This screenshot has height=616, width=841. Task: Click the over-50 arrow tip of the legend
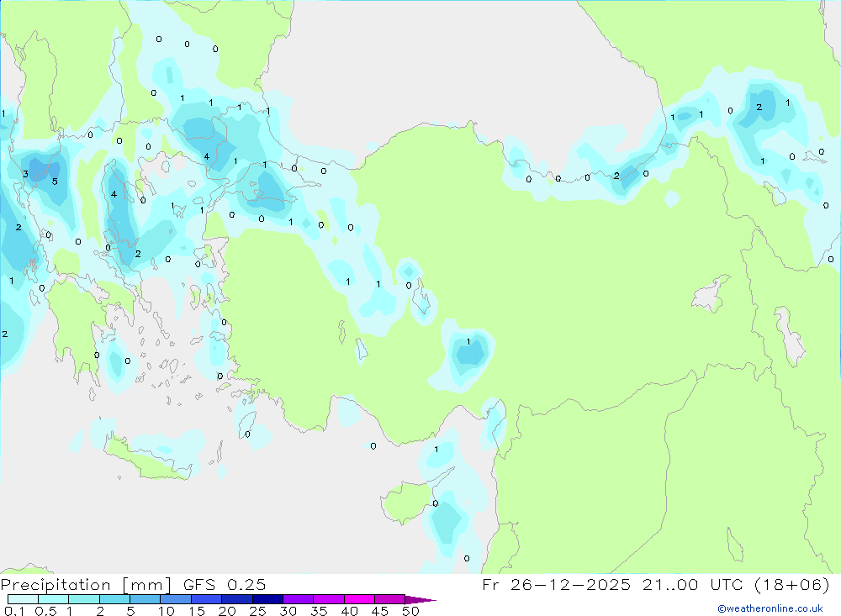click(x=421, y=600)
